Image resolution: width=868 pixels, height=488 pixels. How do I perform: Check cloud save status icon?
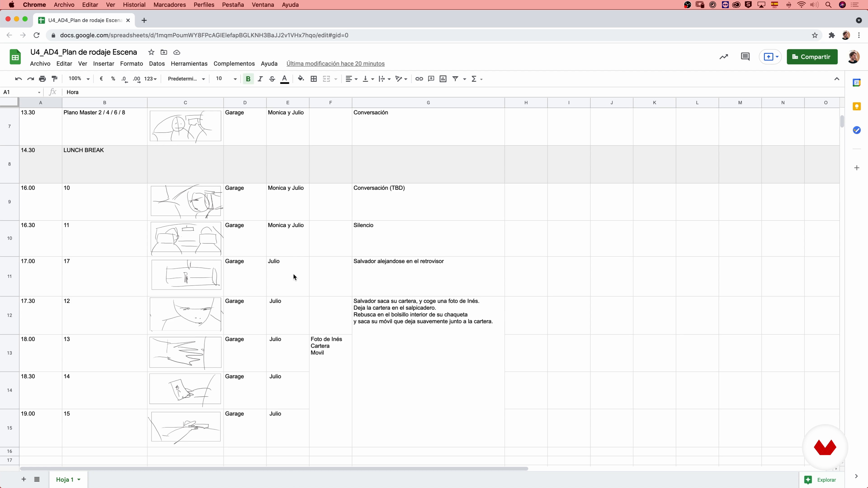177,52
